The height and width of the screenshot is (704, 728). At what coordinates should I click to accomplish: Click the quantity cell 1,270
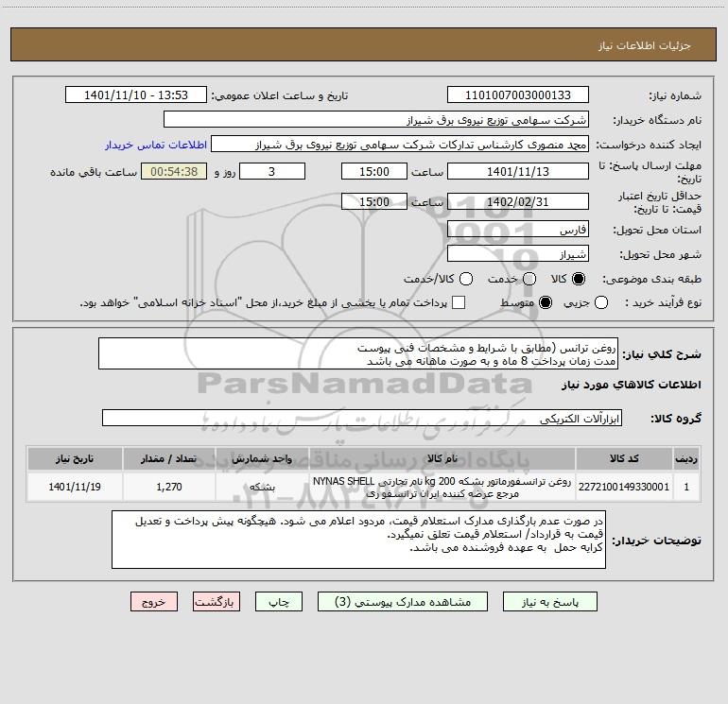click(x=169, y=487)
